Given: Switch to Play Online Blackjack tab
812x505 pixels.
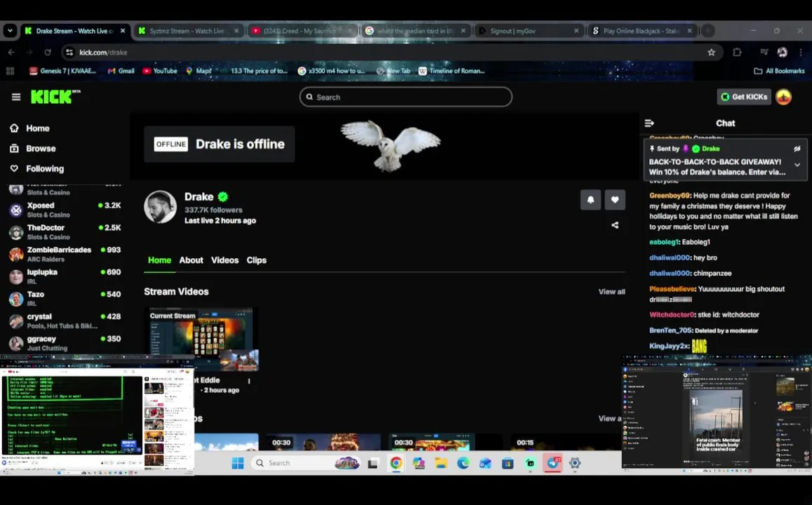Looking at the screenshot, I should (x=643, y=31).
